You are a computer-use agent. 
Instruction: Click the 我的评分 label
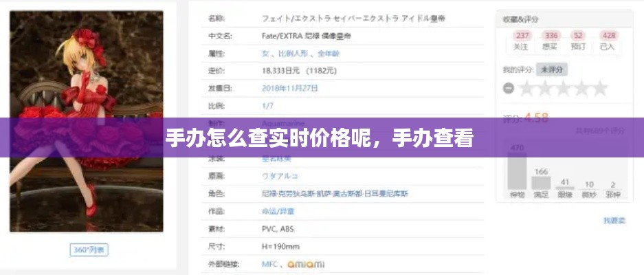click(x=518, y=69)
